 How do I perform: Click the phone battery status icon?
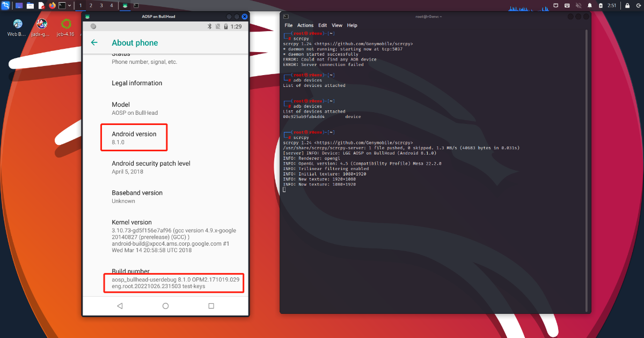click(x=226, y=26)
